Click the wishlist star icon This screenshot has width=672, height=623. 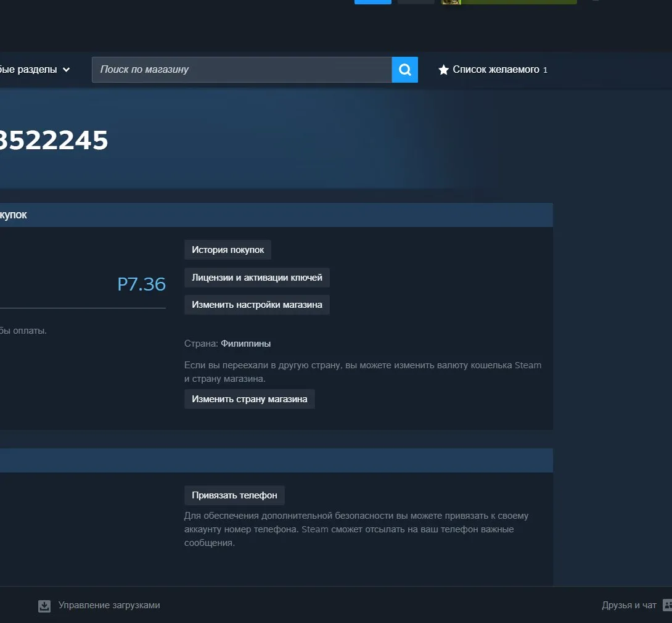443,70
